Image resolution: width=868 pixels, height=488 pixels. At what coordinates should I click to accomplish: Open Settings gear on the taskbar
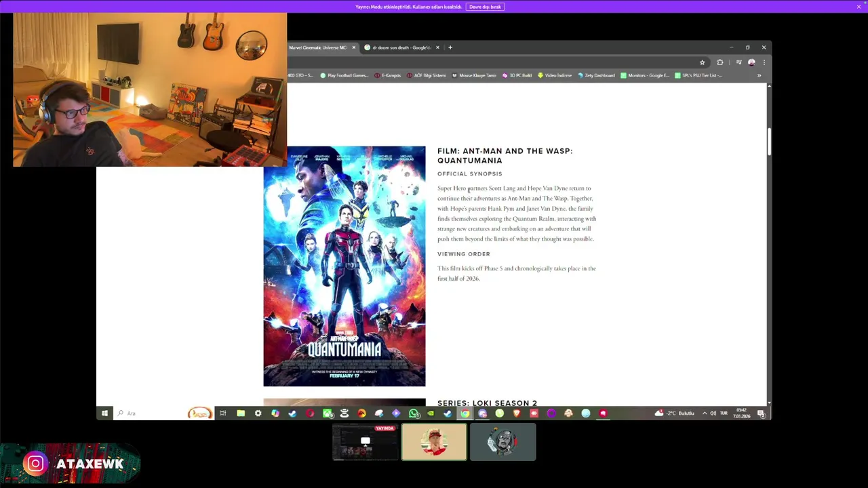tap(258, 413)
